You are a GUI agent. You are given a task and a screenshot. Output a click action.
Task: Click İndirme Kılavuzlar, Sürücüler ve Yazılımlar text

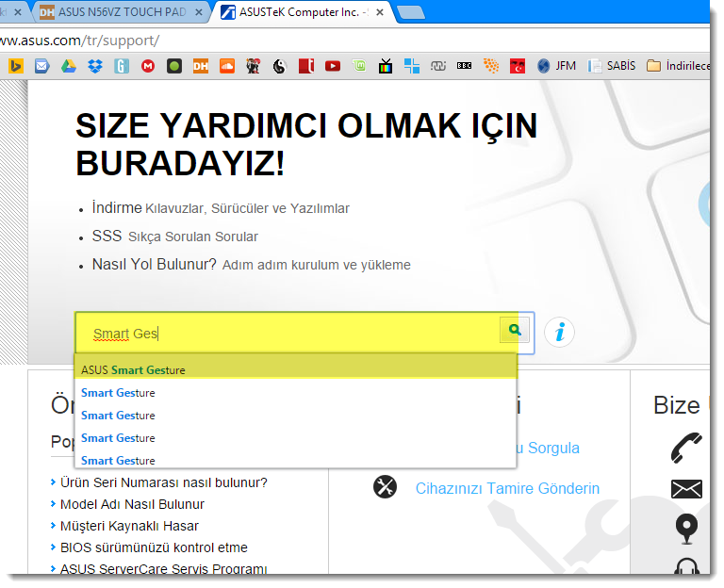(x=221, y=207)
